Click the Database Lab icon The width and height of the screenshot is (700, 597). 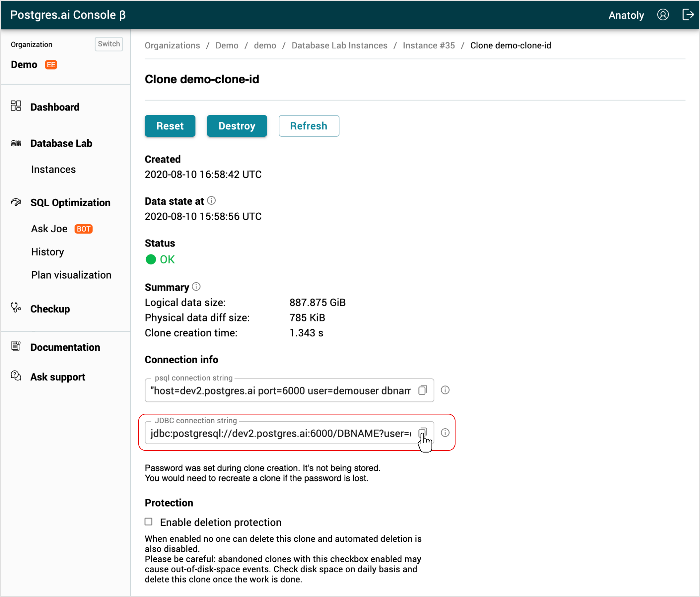point(16,143)
